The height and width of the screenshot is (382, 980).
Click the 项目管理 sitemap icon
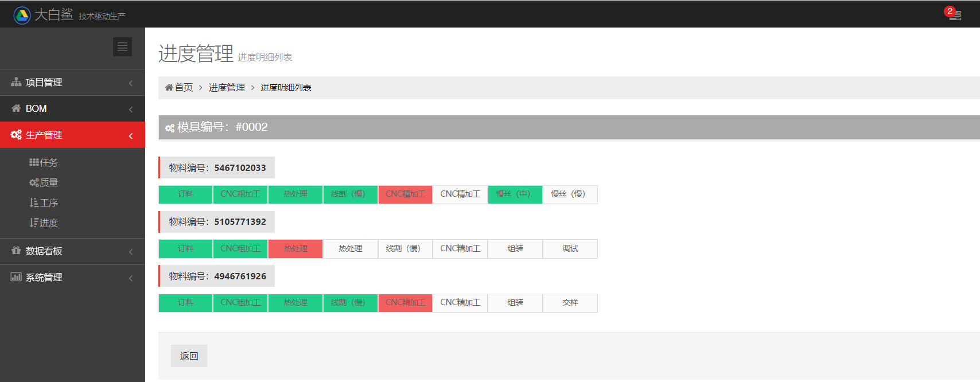pos(16,82)
